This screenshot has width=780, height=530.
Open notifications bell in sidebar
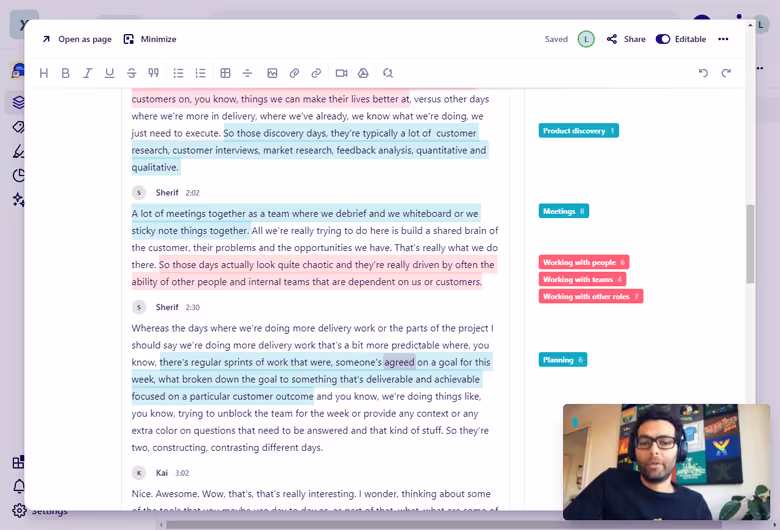pyautogui.click(x=19, y=486)
